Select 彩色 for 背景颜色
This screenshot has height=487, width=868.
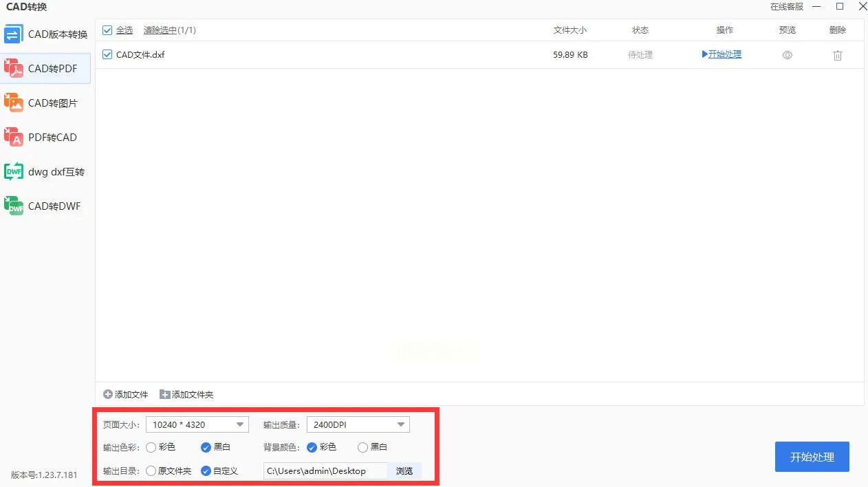(312, 448)
